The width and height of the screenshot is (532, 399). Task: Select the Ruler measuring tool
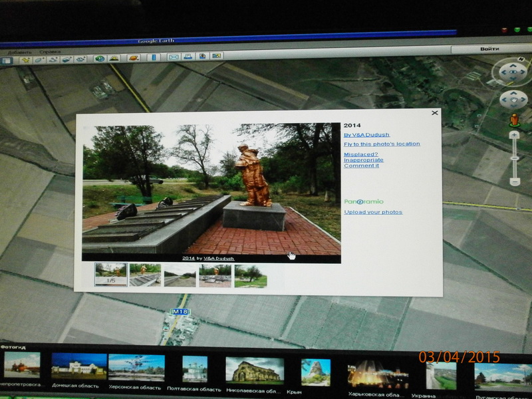(x=154, y=57)
